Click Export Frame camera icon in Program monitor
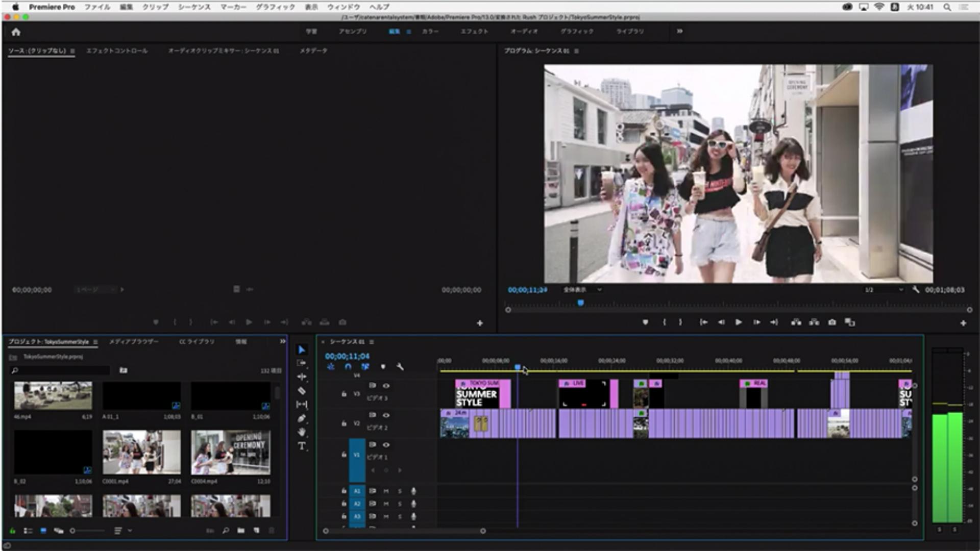 832,322
